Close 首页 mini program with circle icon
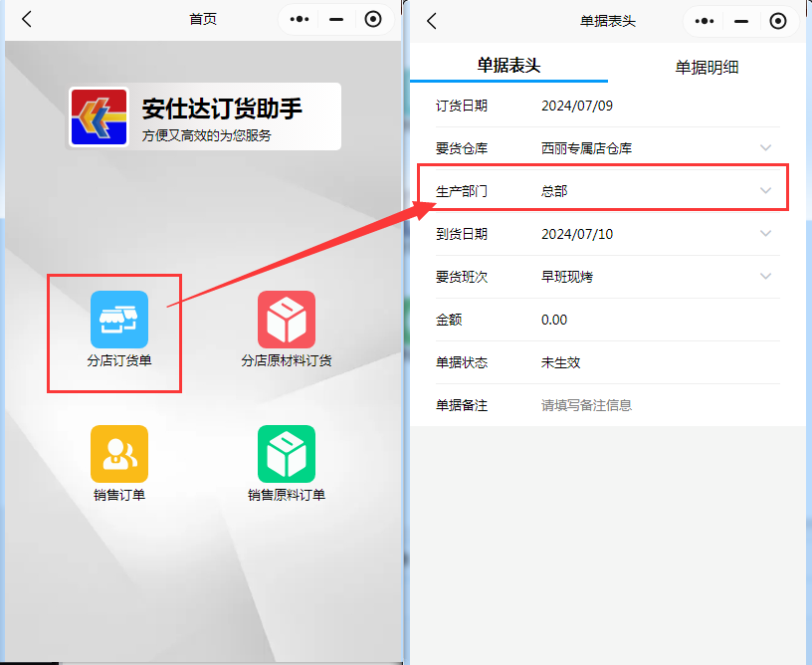The image size is (812, 665). 373,19
